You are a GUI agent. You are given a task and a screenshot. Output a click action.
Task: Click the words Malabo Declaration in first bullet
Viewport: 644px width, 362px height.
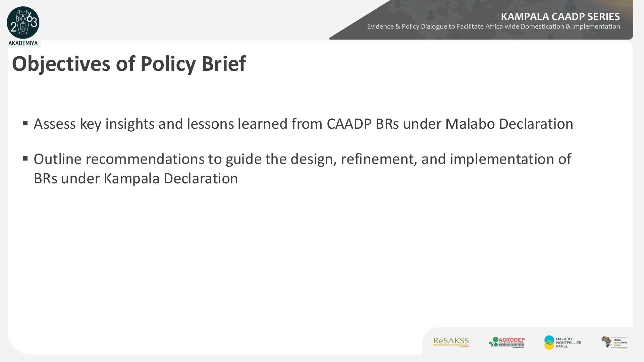(509, 124)
